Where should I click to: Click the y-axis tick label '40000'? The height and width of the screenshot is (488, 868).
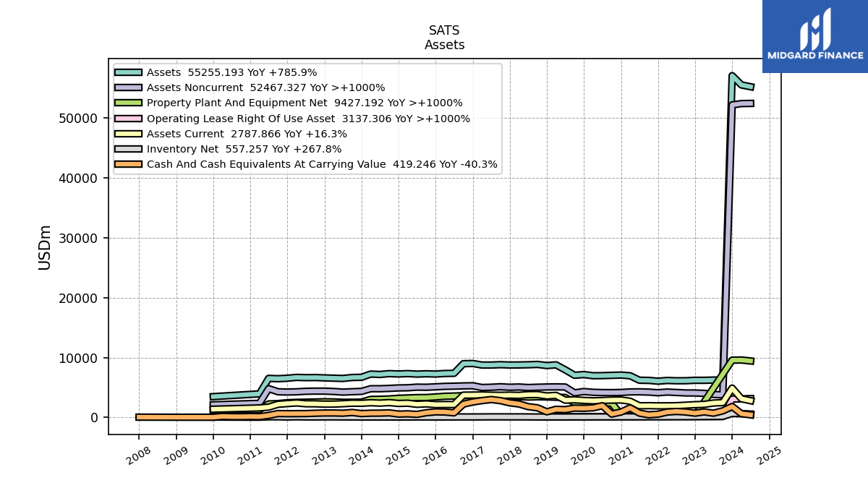click(x=79, y=179)
